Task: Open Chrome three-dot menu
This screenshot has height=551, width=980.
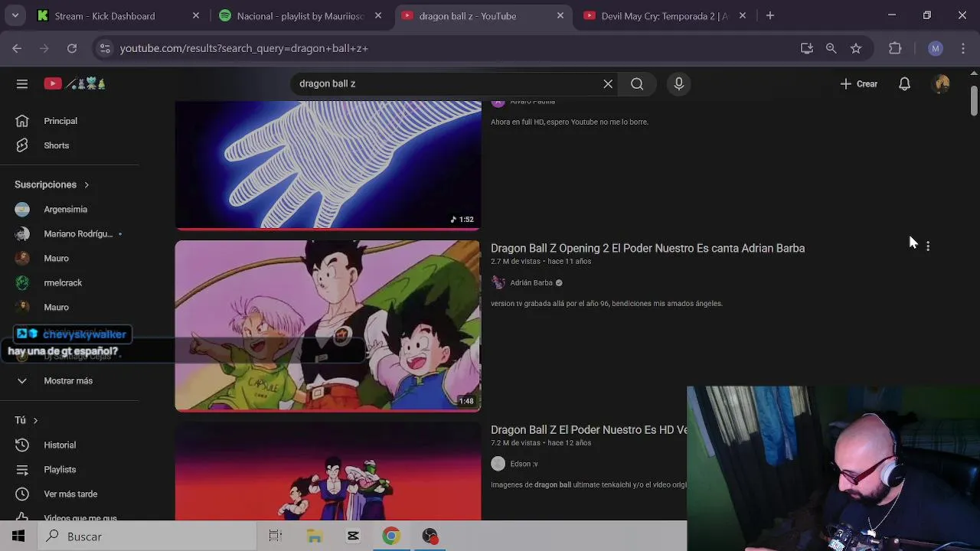Action: 963,48
